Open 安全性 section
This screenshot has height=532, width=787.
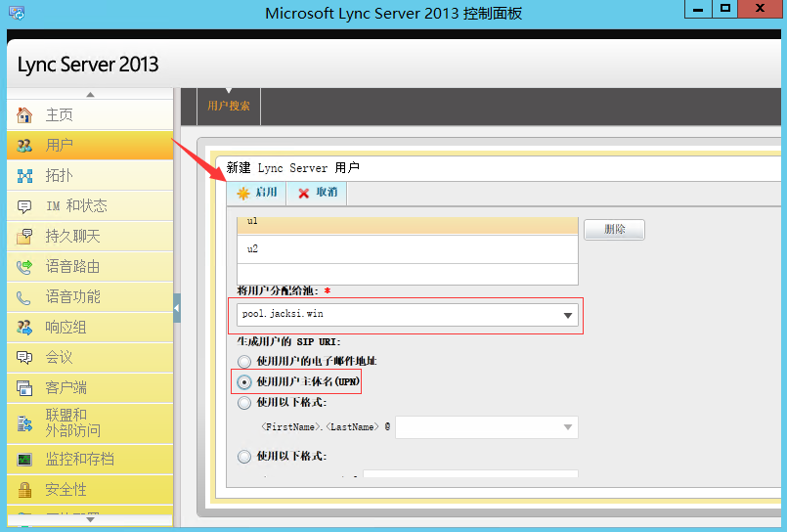click(x=90, y=489)
